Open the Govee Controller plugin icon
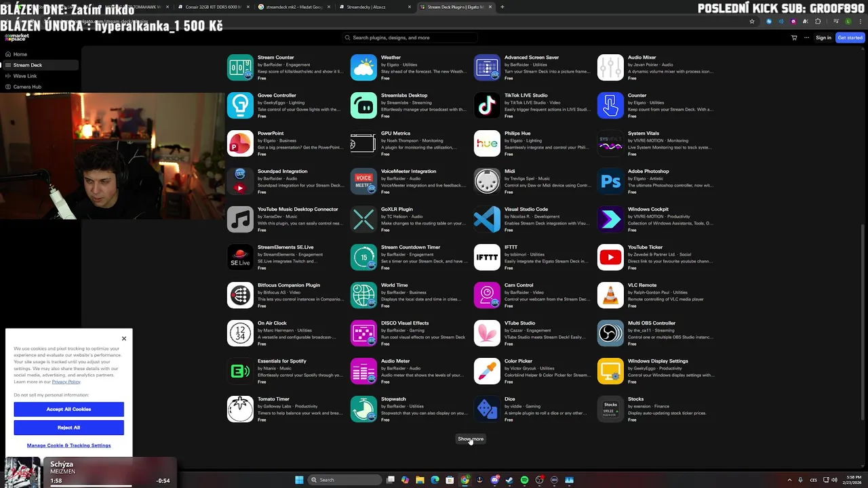This screenshot has width=868, height=488. (x=240, y=105)
